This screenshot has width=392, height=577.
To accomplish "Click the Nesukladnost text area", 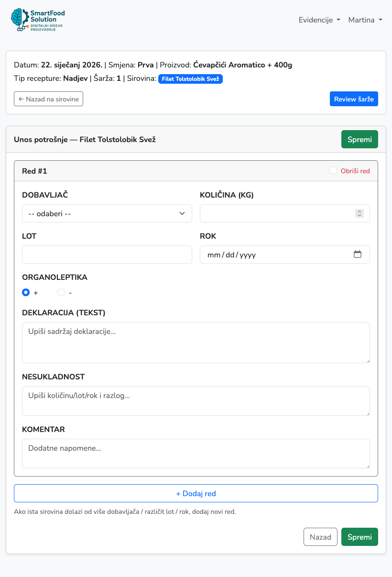I will coord(196,401).
